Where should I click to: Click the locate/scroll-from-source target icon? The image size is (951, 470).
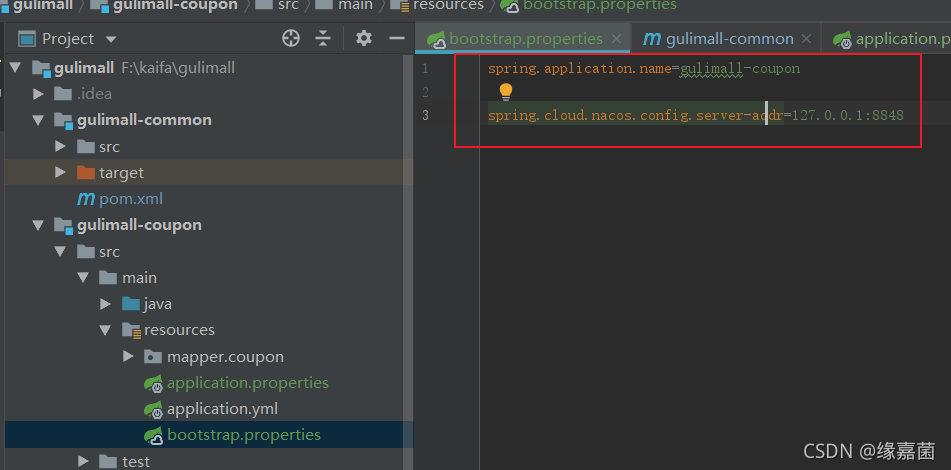coord(291,38)
